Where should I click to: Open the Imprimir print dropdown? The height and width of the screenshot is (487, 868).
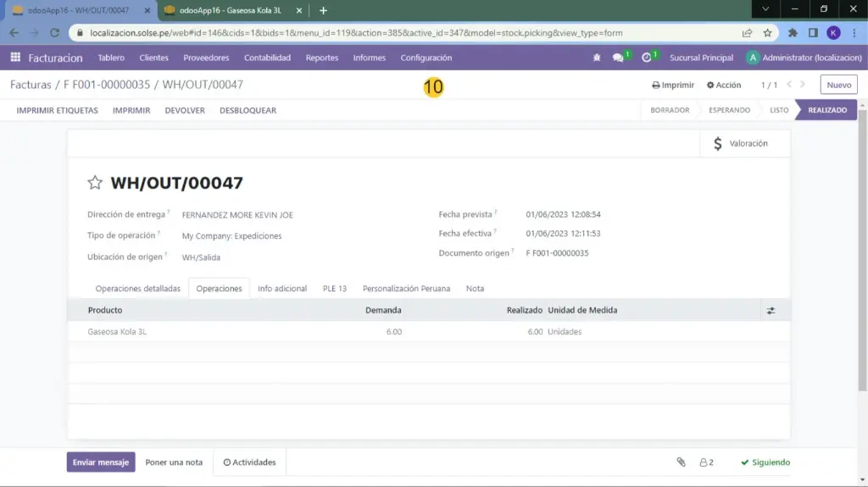click(673, 85)
